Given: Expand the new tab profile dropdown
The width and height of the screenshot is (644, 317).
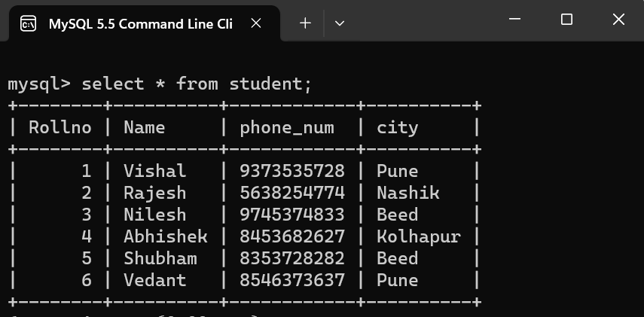Looking at the screenshot, I should (340, 23).
